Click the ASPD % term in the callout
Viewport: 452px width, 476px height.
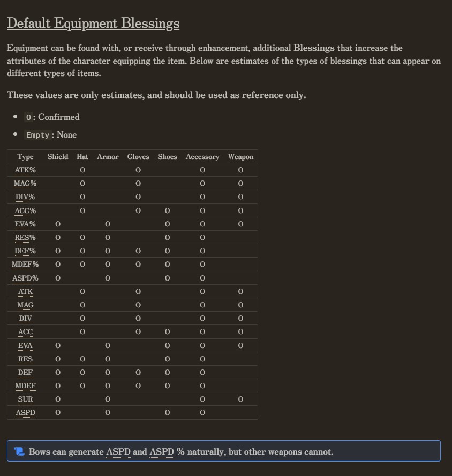[167, 452]
